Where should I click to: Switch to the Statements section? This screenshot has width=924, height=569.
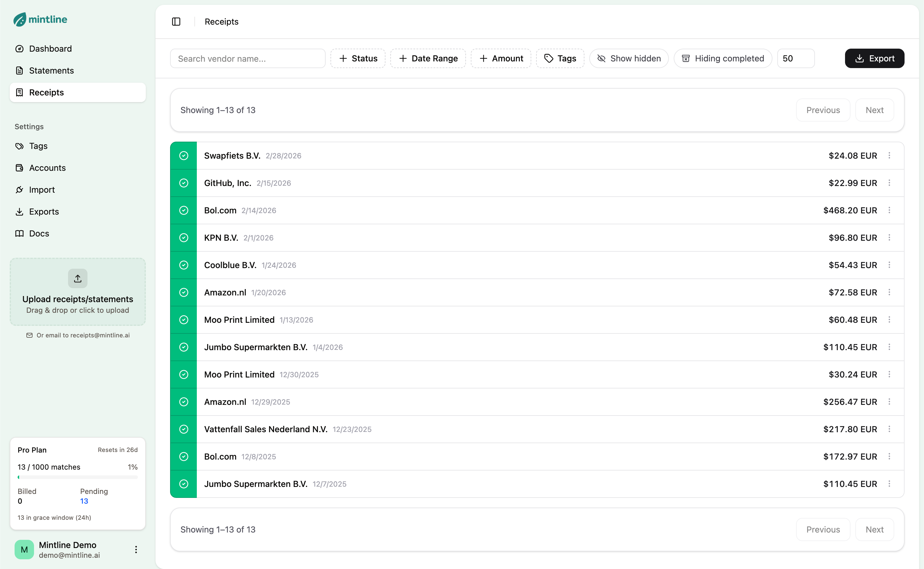[x=52, y=71]
